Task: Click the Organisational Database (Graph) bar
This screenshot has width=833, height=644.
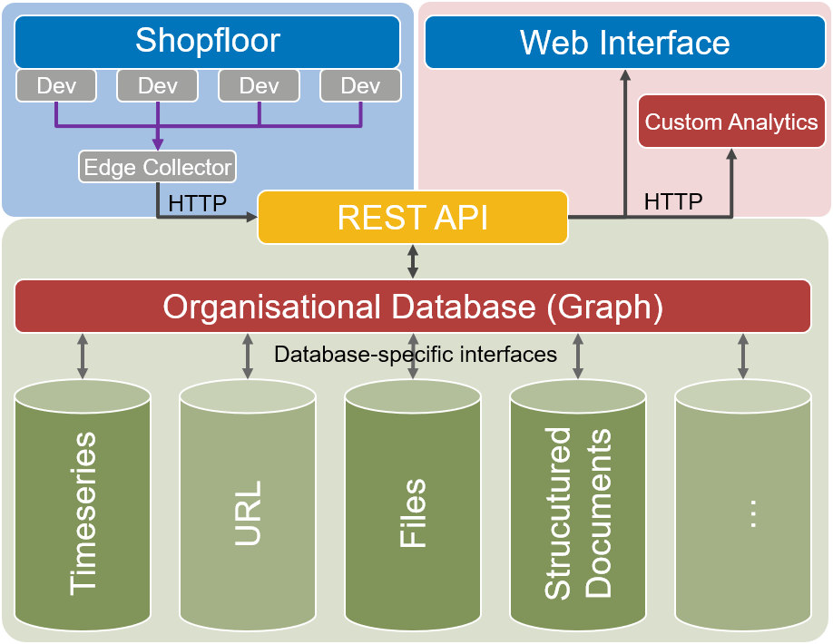Action: click(413, 307)
